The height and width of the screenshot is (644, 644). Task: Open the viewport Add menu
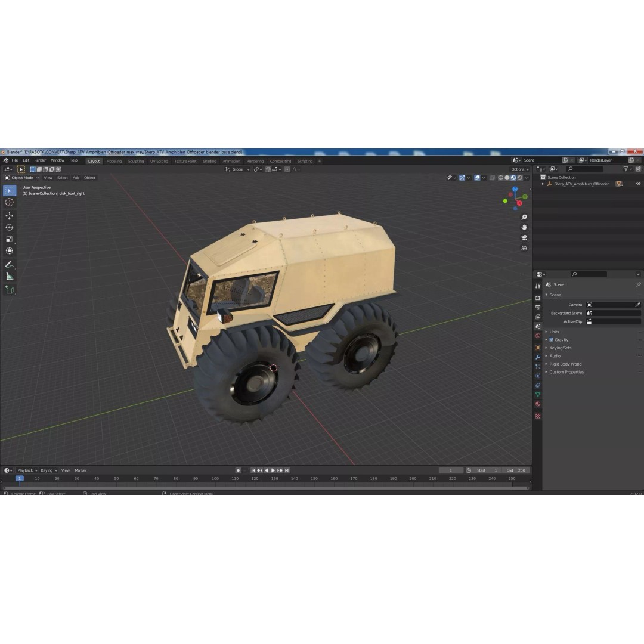76,178
